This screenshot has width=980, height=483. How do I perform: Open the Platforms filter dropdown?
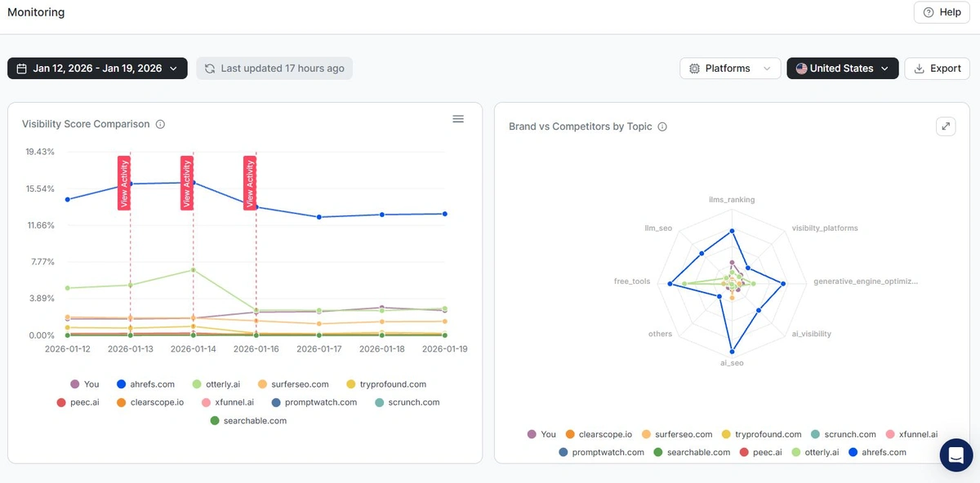(x=729, y=68)
